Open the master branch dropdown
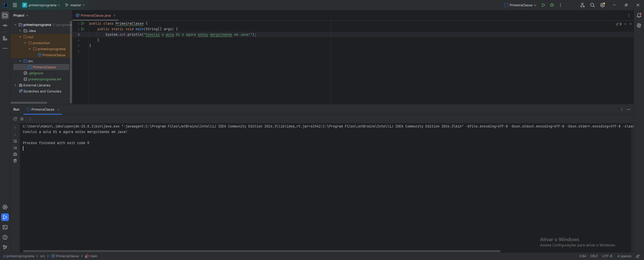Image resolution: width=644 pixels, height=260 pixels. point(75,5)
